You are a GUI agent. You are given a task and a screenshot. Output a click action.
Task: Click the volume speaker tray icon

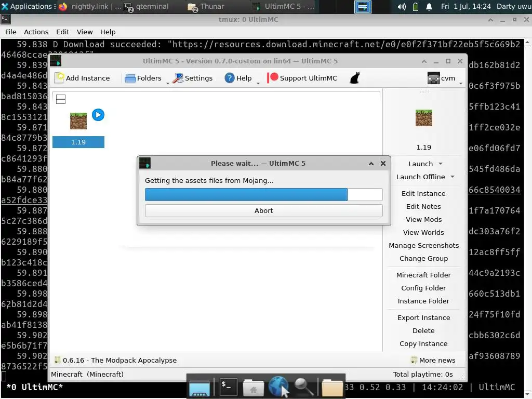coord(402,7)
